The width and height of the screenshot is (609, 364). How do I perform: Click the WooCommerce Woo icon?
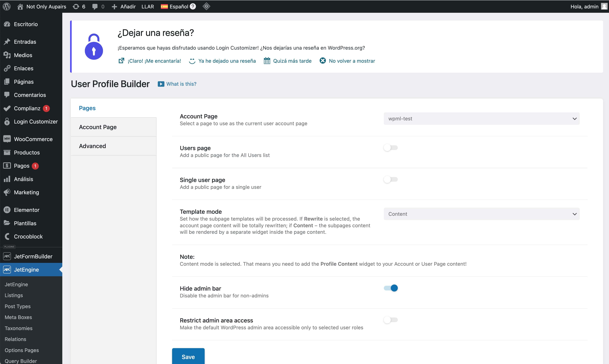pyautogui.click(x=7, y=139)
